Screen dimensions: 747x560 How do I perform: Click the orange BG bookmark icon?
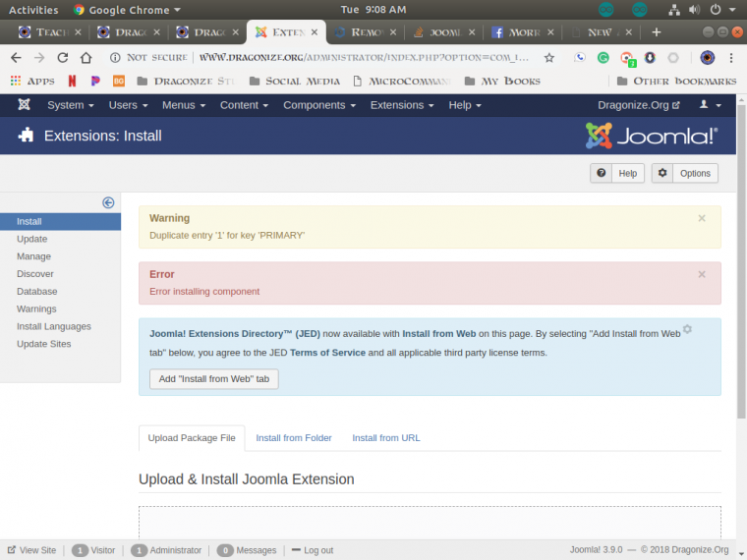pyautogui.click(x=119, y=81)
